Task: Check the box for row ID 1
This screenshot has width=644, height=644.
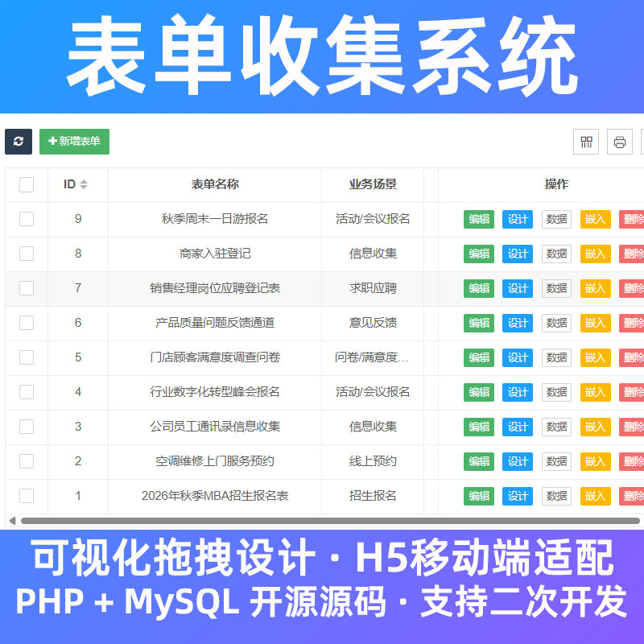Action: [x=27, y=496]
